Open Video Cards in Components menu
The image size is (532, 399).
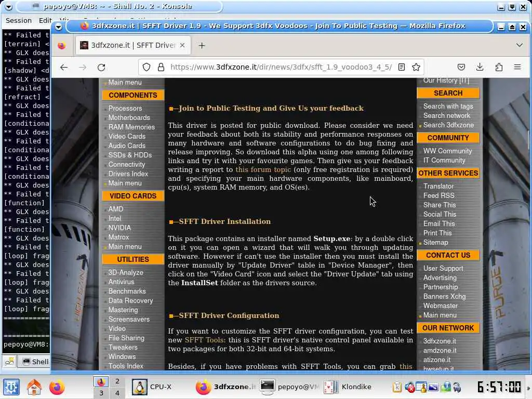127,137
